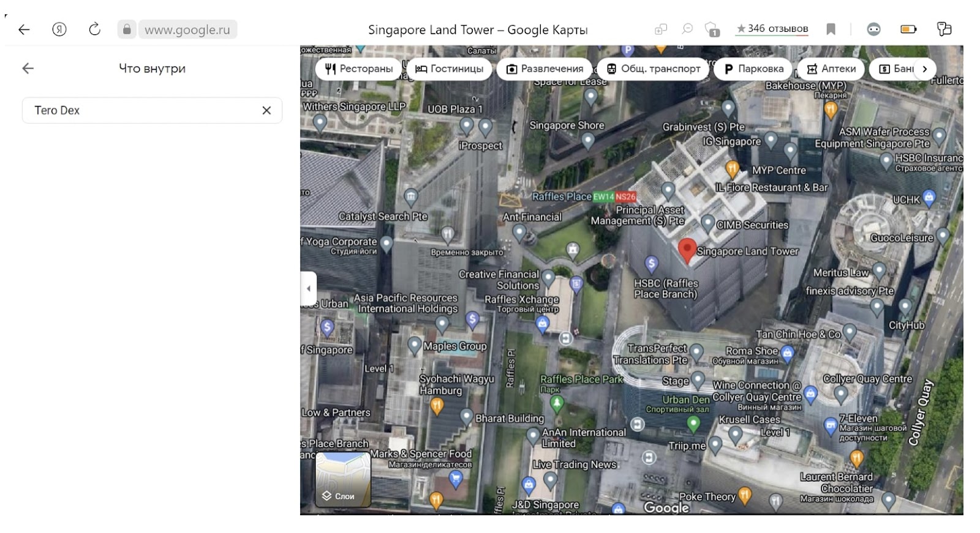980x533 pixels.
Task: Select the Bharat Building marker
Action: [x=466, y=417]
